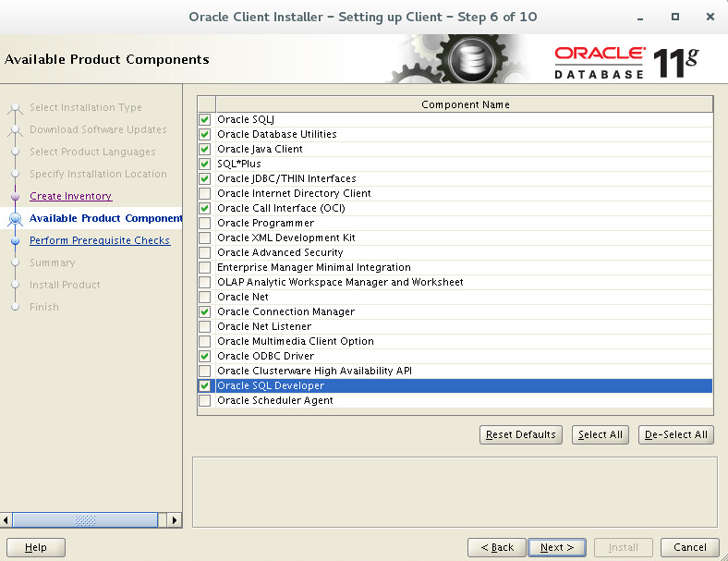This screenshot has height=561, width=728.
Task: Check Oracle Net Listener checkbox
Action: click(205, 326)
